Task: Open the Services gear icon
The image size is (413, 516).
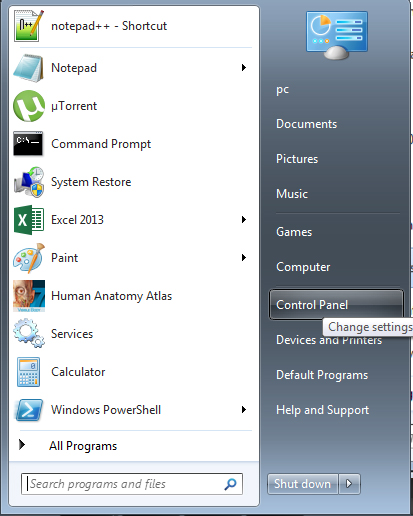Action: click(x=29, y=333)
